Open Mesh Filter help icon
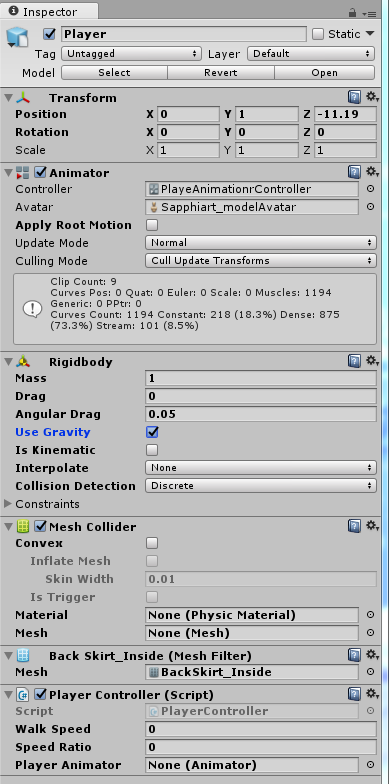The height and width of the screenshot is (784, 389). pos(354,655)
